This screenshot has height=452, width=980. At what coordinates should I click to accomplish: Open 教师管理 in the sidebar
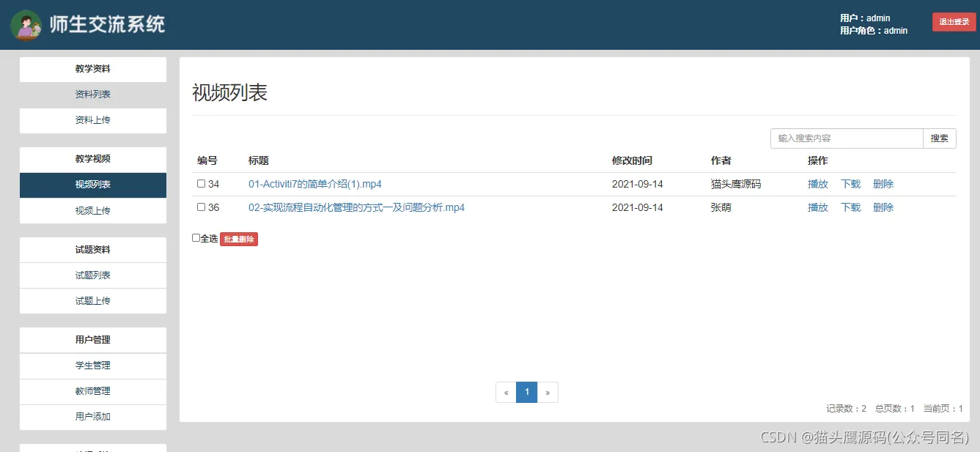coord(93,391)
